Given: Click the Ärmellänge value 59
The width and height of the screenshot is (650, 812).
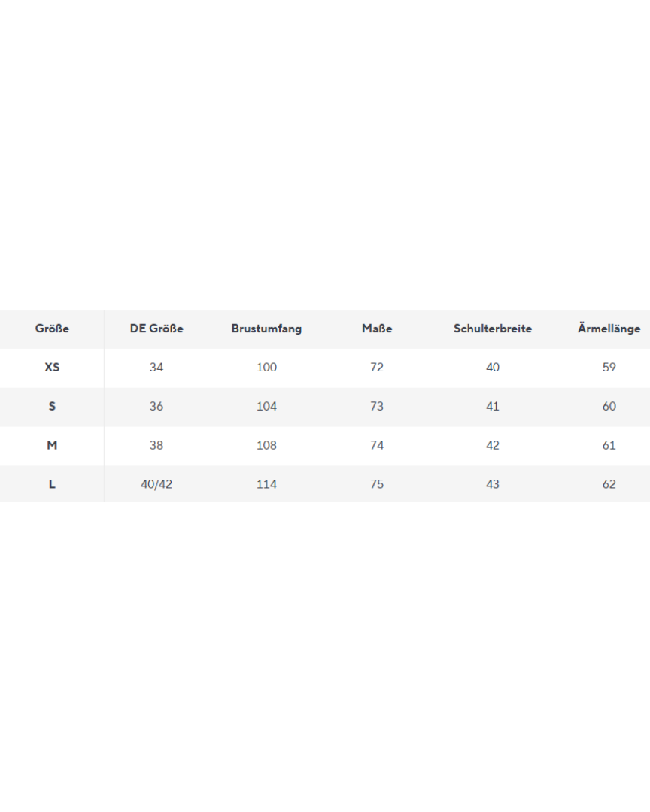Looking at the screenshot, I should (x=609, y=368).
